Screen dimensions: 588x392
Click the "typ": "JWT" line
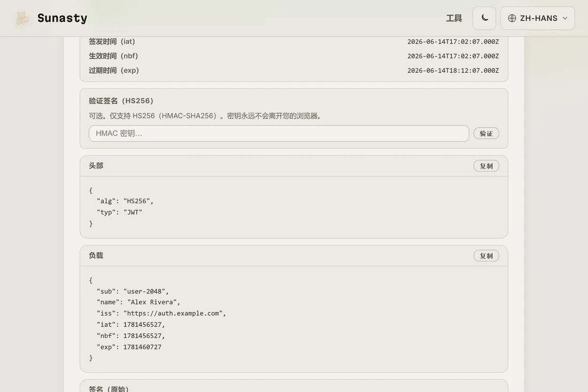coord(120,212)
